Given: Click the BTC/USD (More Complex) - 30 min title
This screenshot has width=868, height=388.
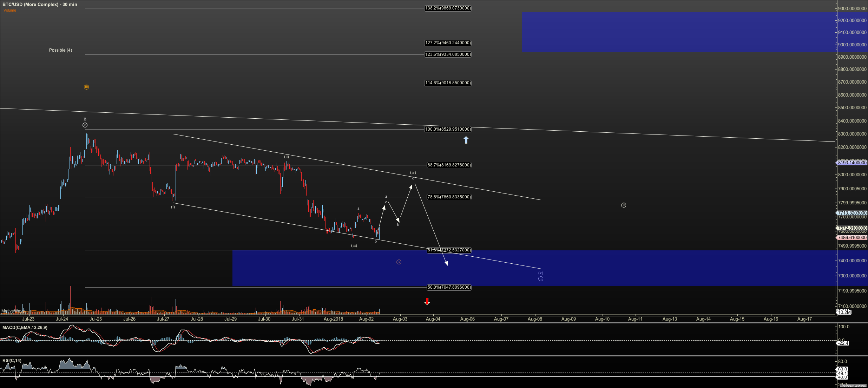Looking at the screenshot, I should pyautogui.click(x=40, y=5).
